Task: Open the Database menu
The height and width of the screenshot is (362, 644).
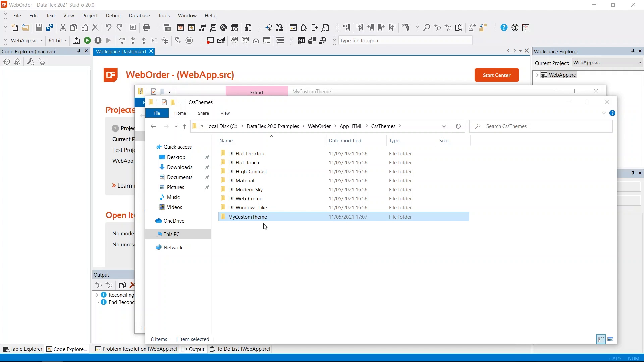Action: 139,16
